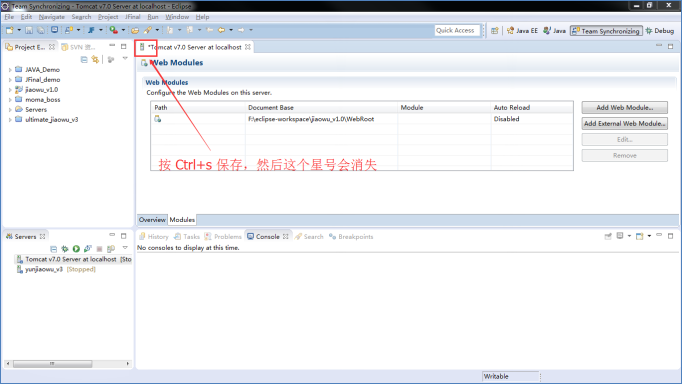683x384 pixels.
Task: Open the Window menu
Action: 177,17
